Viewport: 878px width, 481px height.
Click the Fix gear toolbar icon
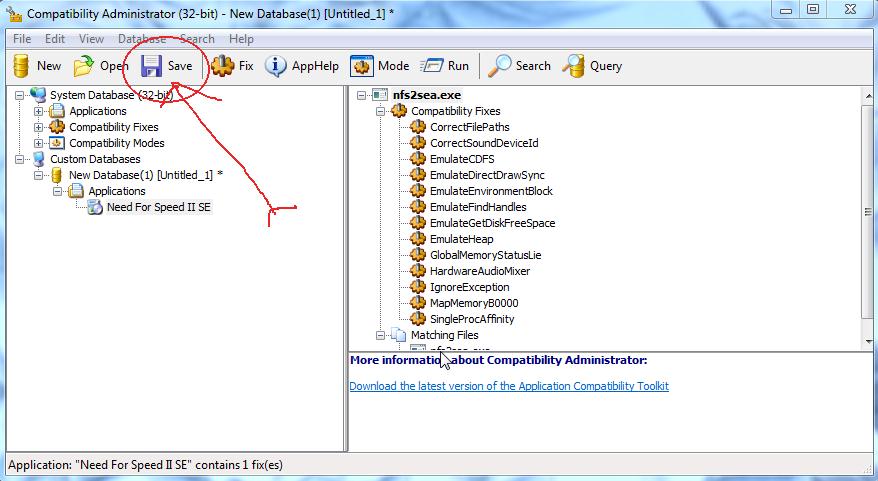pyautogui.click(x=222, y=66)
